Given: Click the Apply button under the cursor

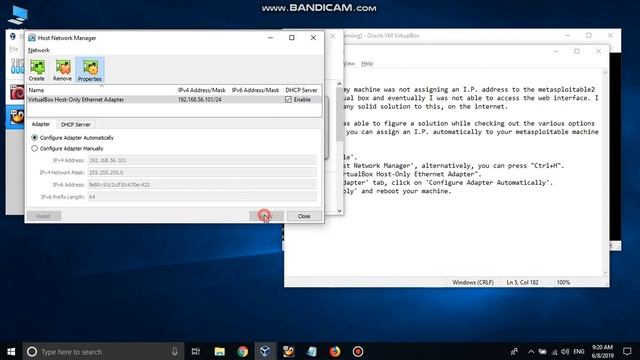Looking at the screenshot, I should click(x=266, y=216).
